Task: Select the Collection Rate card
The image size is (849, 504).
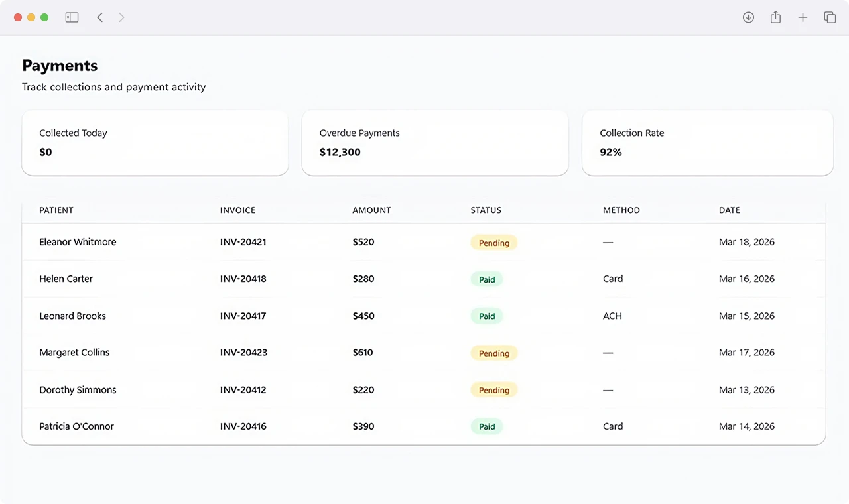Action: pyautogui.click(x=708, y=143)
